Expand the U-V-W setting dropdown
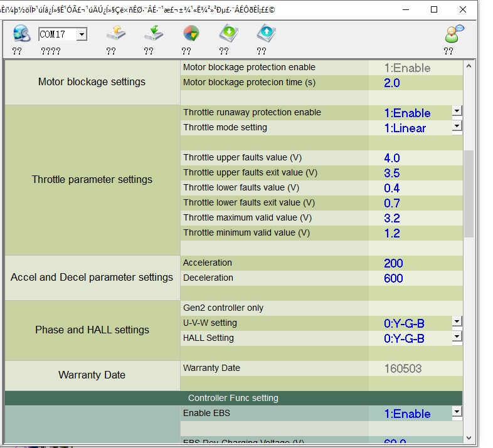This screenshot has height=448, width=493. coord(457,321)
